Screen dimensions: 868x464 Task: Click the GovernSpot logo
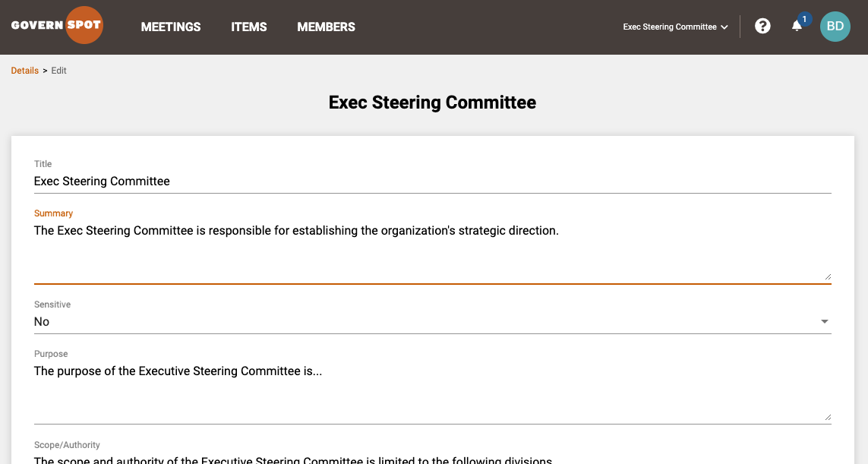point(57,25)
